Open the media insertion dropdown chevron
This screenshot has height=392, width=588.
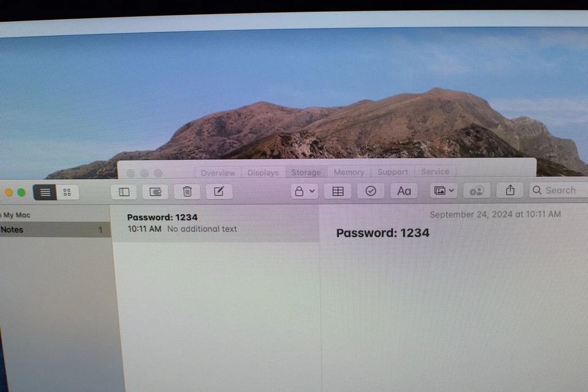[451, 190]
